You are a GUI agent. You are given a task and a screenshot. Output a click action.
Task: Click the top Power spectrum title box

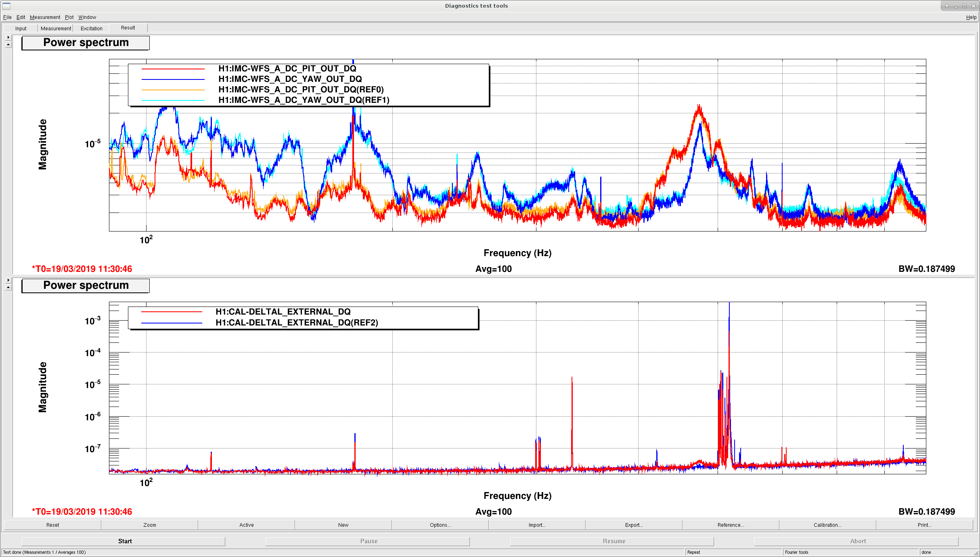pos(86,43)
